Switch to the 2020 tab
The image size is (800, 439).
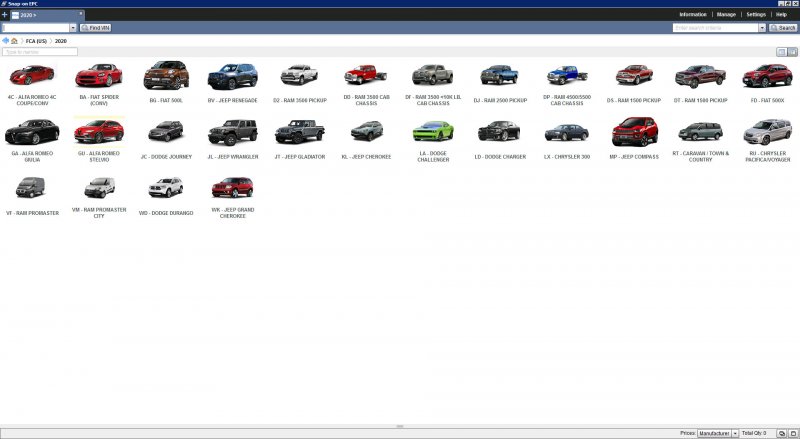click(x=46, y=15)
